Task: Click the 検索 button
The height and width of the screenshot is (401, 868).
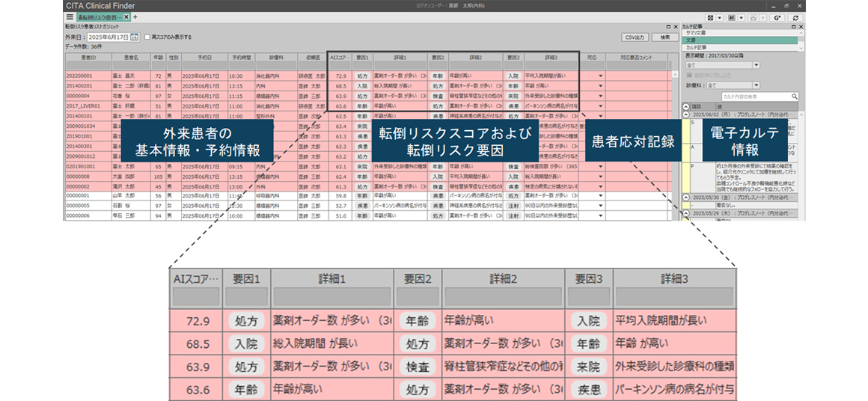Action: (x=664, y=36)
